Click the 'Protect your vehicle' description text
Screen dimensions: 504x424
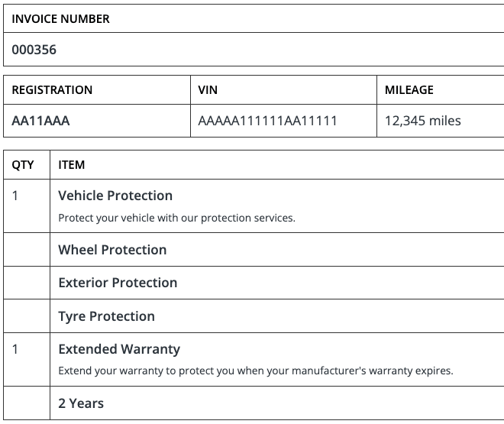point(176,218)
